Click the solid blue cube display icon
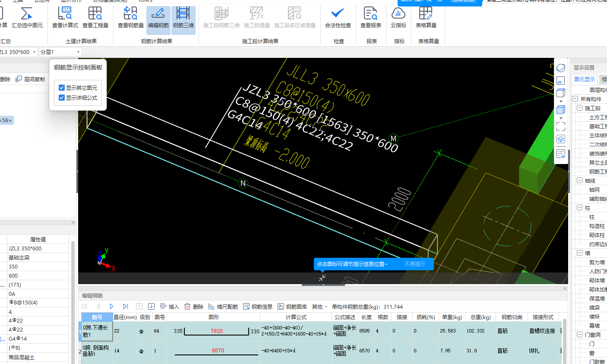The width and height of the screenshot is (607, 364). point(561,110)
